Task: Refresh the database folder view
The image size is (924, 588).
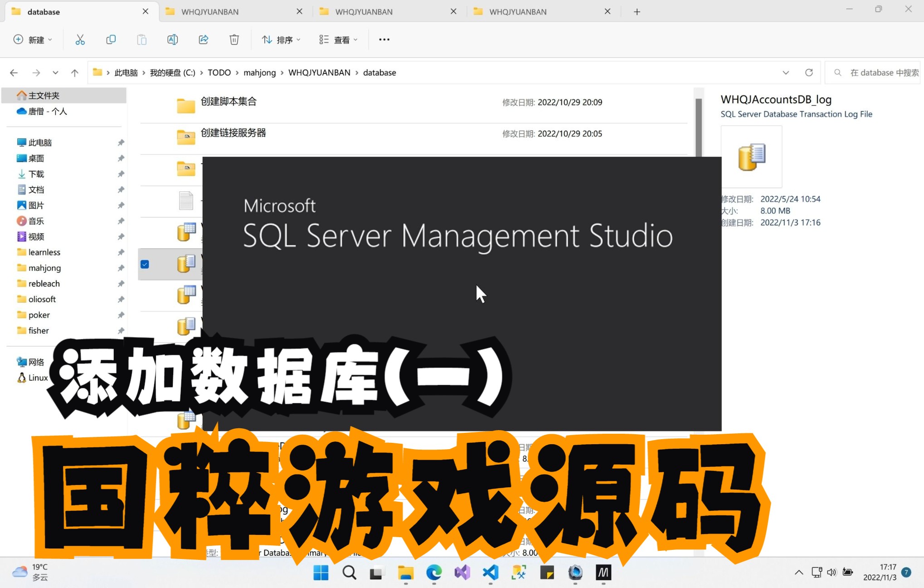Action: (x=809, y=73)
